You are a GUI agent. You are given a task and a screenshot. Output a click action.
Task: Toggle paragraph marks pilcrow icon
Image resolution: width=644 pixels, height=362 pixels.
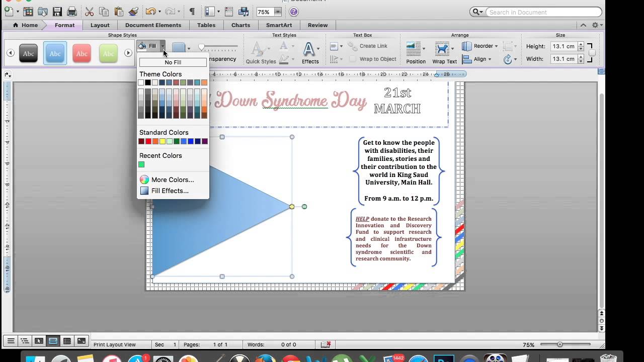[192, 11]
